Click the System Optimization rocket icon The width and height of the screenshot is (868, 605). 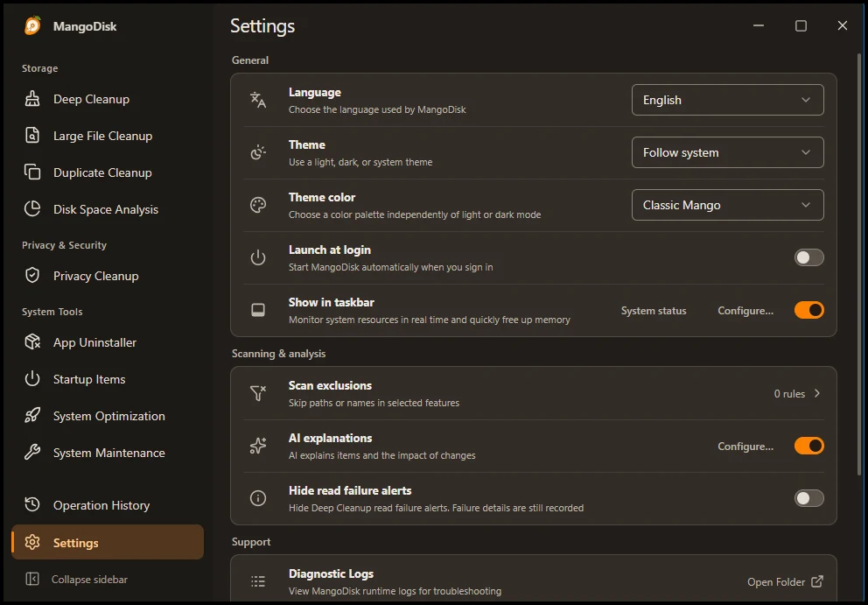(32, 416)
